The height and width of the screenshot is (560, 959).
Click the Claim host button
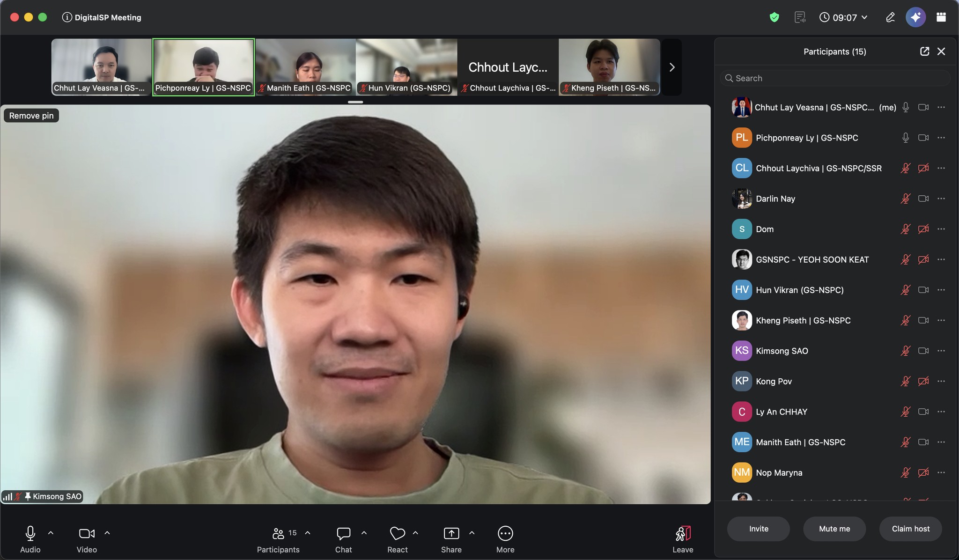click(911, 529)
